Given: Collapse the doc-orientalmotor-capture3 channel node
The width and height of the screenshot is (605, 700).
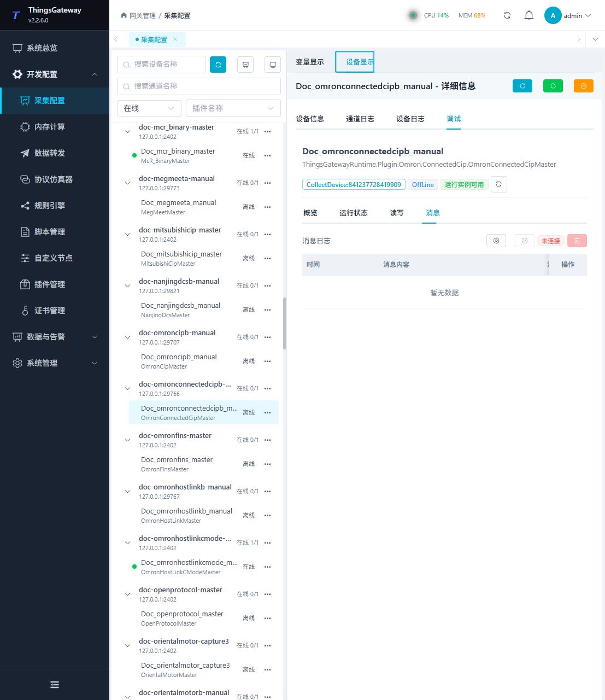Looking at the screenshot, I should pos(127,646).
